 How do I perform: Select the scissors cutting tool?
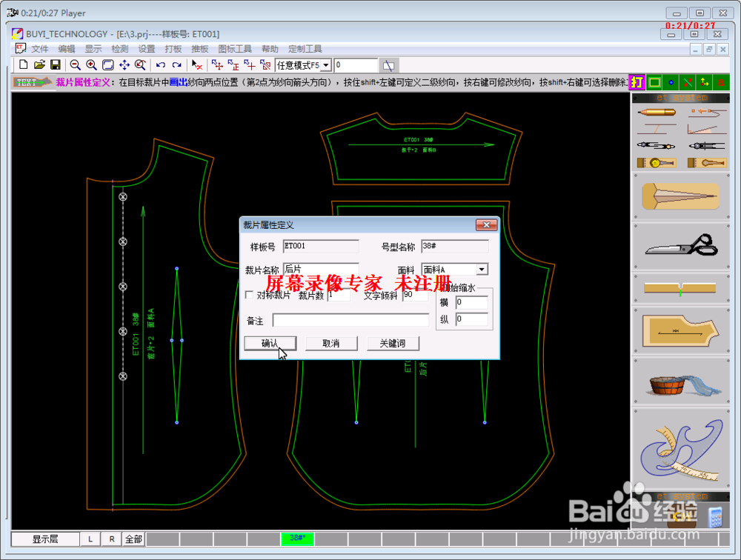[x=681, y=246]
